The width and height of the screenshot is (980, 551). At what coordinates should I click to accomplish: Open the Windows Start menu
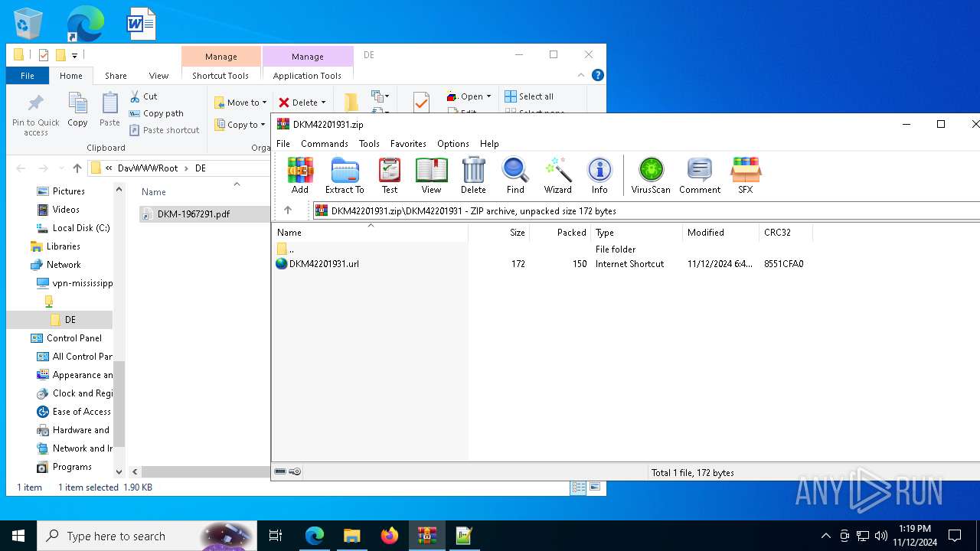click(18, 536)
